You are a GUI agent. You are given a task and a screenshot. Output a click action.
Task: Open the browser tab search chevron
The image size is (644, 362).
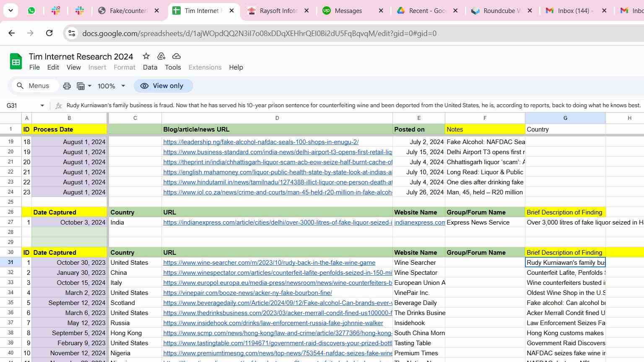[x=10, y=10]
